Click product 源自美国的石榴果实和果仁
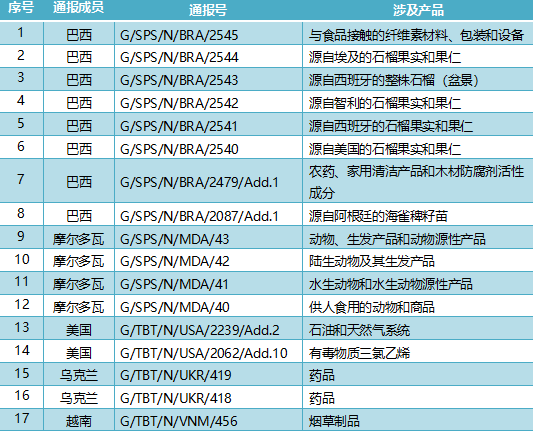 tap(385, 149)
